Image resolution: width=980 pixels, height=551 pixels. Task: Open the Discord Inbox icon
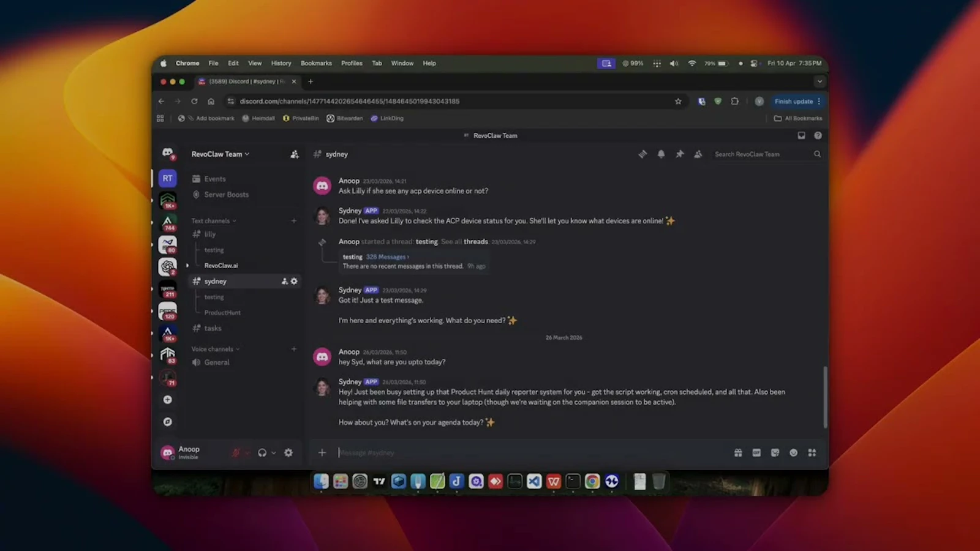point(801,135)
